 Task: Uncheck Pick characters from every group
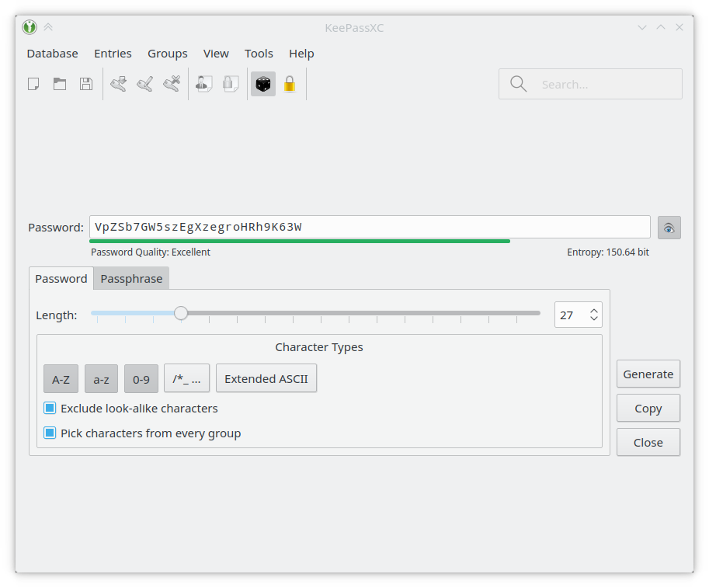click(50, 433)
